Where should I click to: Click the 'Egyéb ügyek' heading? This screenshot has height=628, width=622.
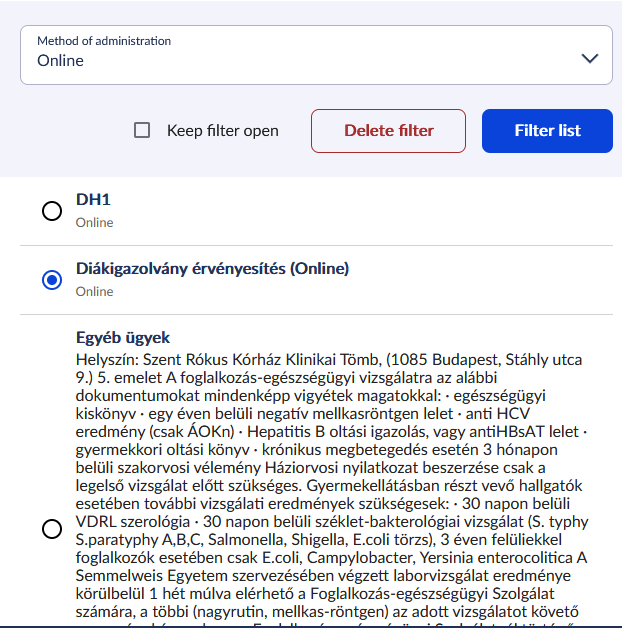[123, 337]
